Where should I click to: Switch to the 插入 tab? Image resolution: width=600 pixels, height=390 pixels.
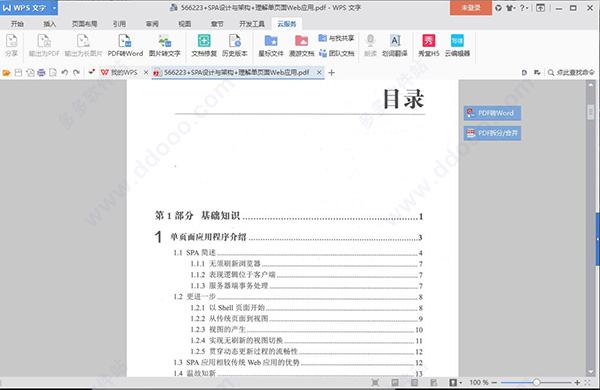50,24
